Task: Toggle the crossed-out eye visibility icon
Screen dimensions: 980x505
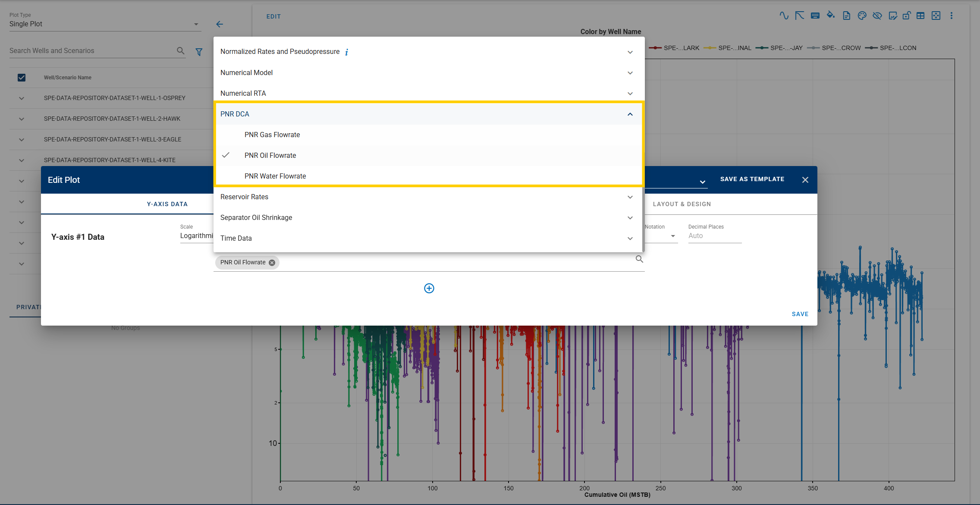Action: [x=877, y=16]
